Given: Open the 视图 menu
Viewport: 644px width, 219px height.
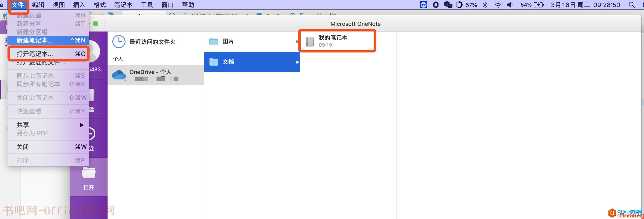Looking at the screenshot, I should (x=59, y=5).
